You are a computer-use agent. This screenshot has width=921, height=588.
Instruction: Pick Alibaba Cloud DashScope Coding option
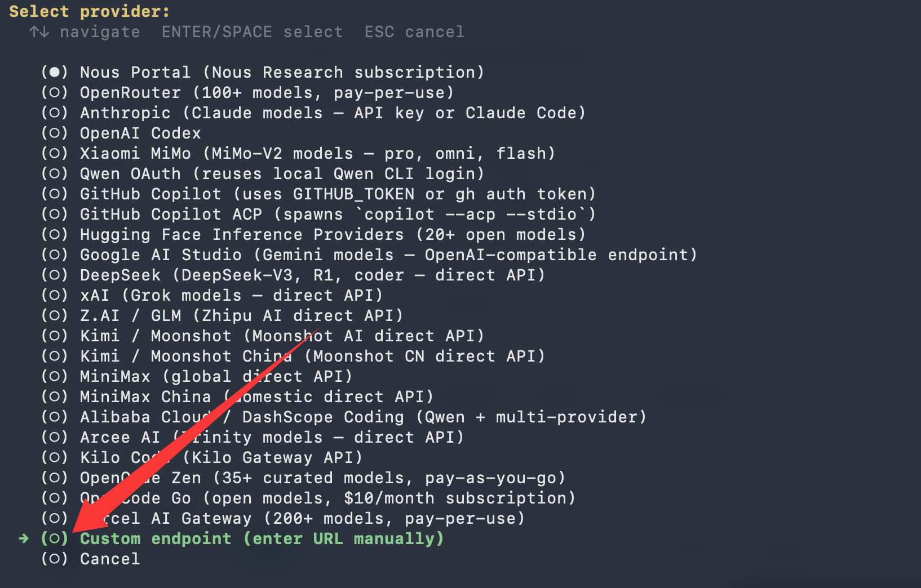tap(344, 417)
